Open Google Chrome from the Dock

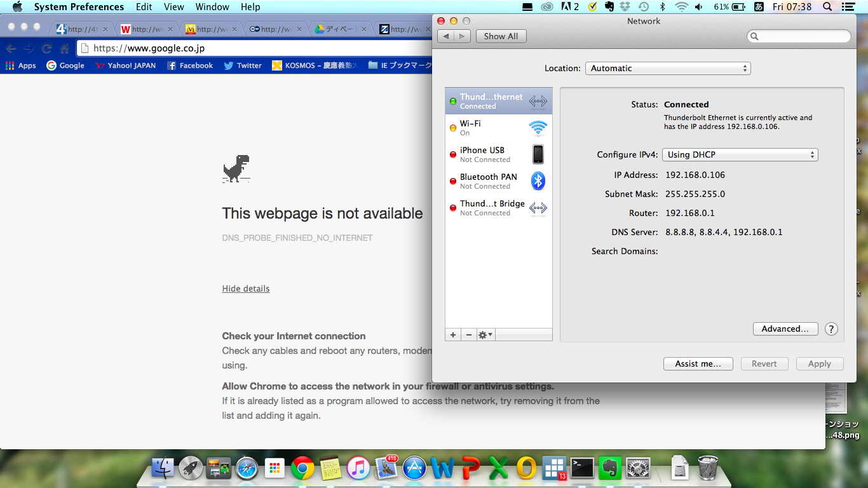[x=302, y=468]
